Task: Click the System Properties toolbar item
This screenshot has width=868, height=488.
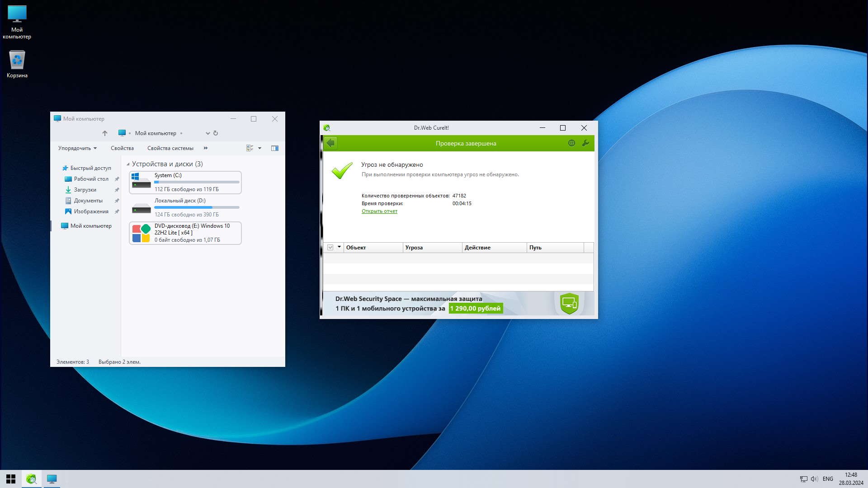Action: [170, 148]
